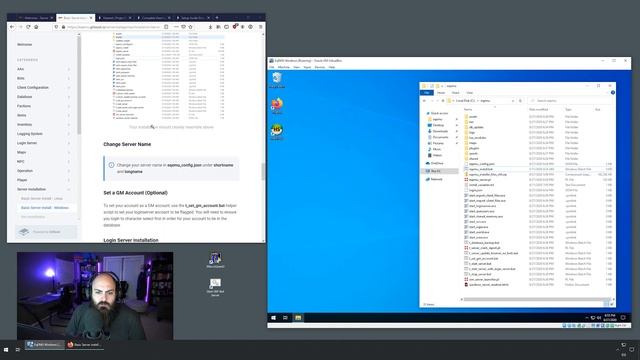Sort by the Date modified column header
The image size is (640, 360).
(539, 109)
